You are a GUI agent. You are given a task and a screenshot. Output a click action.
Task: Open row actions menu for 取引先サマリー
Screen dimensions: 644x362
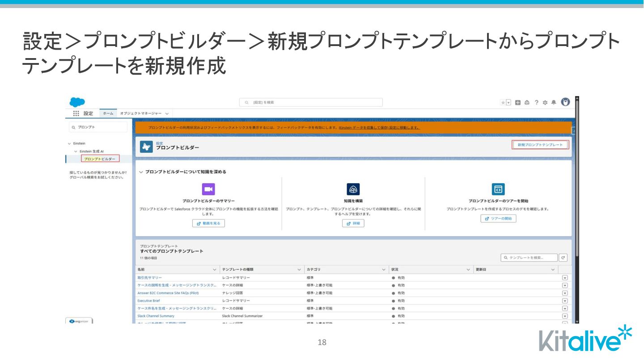click(x=564, y=278)
